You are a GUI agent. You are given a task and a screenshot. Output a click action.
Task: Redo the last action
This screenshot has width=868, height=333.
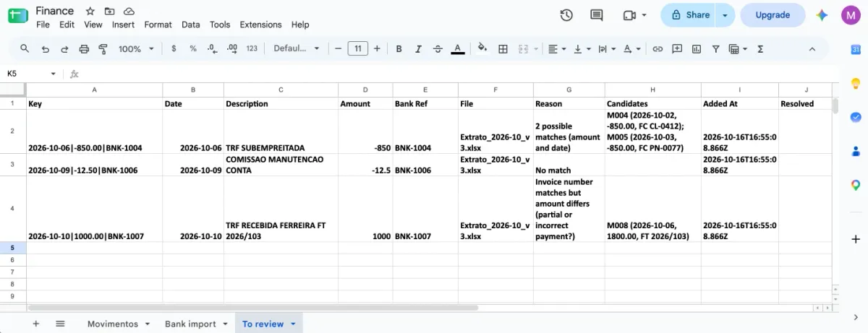coord(64,48)
